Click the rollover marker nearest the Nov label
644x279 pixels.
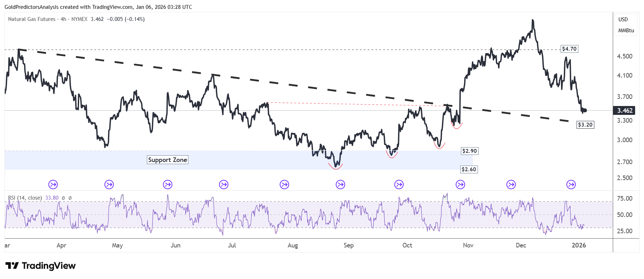tap(460, 184)
